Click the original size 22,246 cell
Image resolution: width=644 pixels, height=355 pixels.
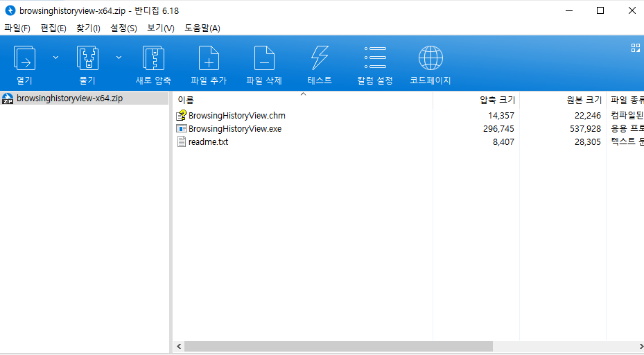click(x=588, y=116)
